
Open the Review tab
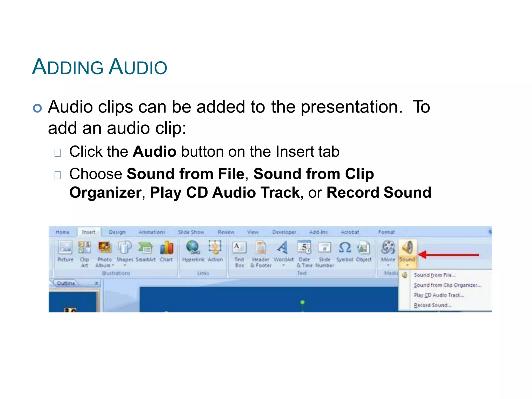(226, 232)
